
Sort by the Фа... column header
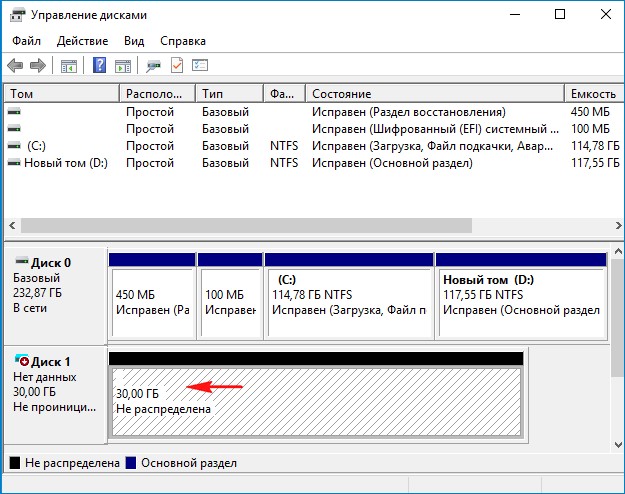pos(285,94)
